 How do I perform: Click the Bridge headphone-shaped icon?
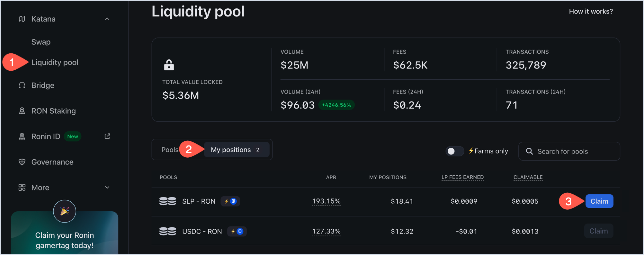click(22, 85)
